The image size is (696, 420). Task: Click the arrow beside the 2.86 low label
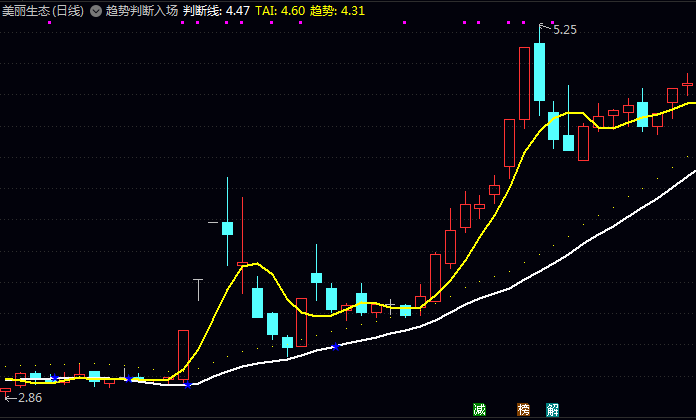(x=11, y=398)
